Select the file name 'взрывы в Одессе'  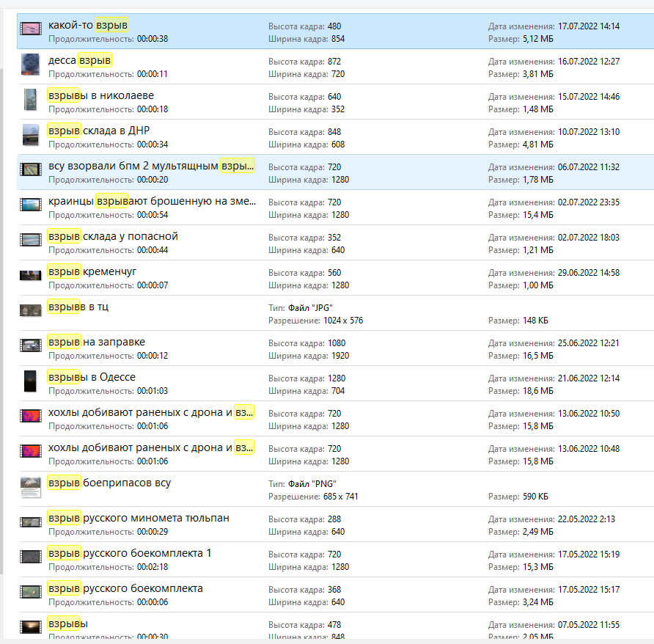pos(92,377)
